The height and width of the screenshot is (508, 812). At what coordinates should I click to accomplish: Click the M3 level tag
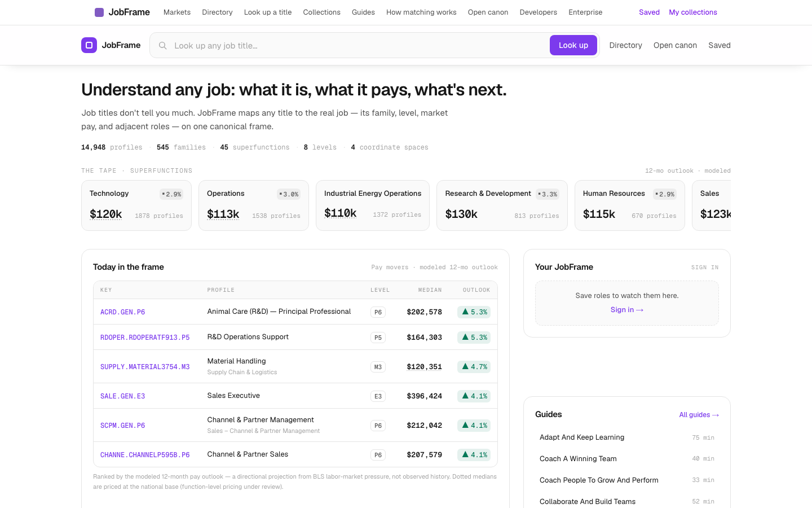pos(378,367)
